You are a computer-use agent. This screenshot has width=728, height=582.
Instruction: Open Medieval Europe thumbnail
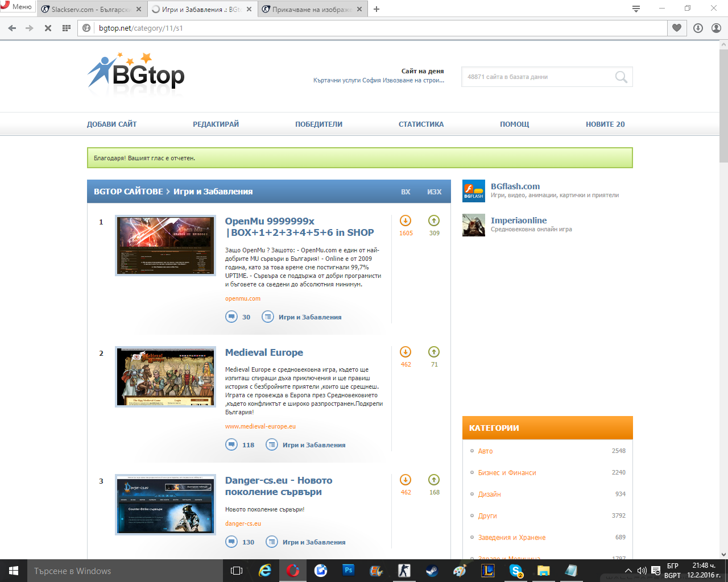click(x=166, y=377)
